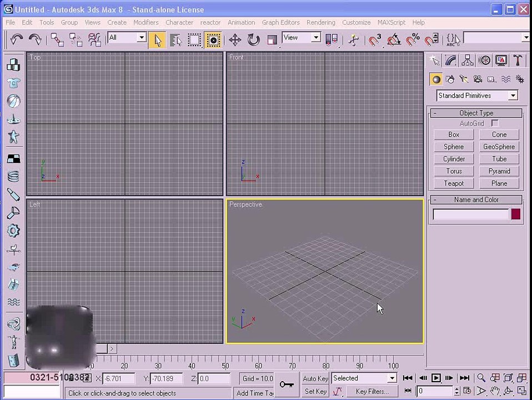Click the Sphere primitive button
The width and height of the screenshot is (532, 400).
[454, 147]
